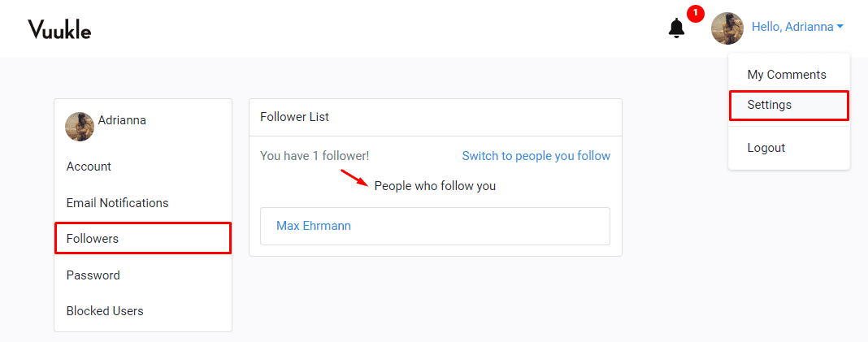Open the notification bell

(676, 28)
